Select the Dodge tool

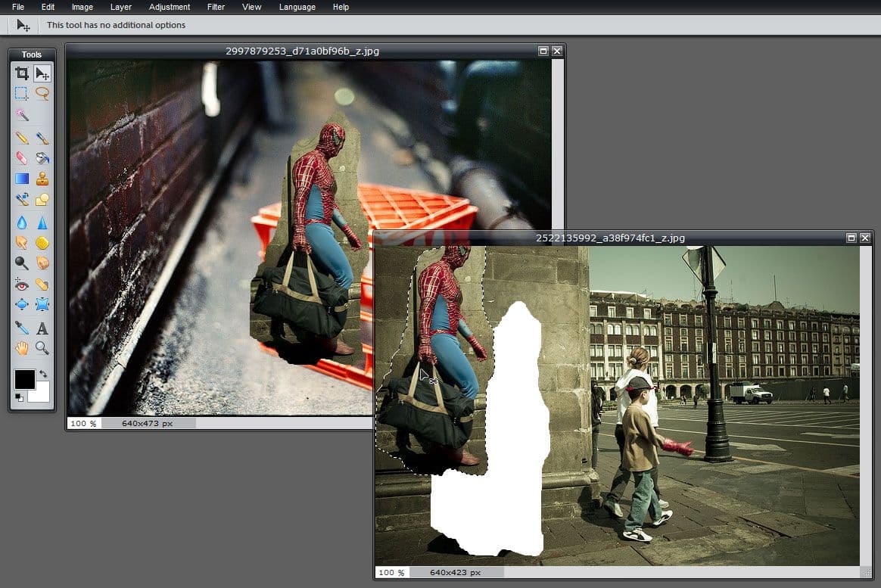click(22, 263)
